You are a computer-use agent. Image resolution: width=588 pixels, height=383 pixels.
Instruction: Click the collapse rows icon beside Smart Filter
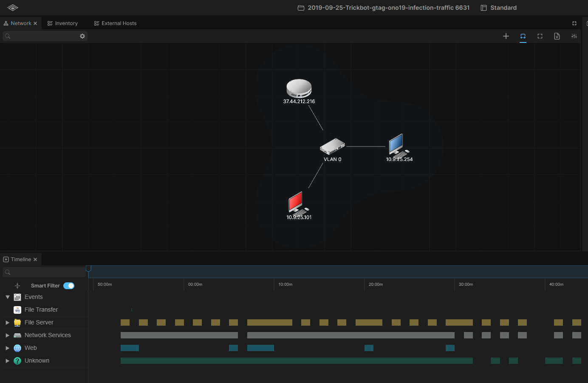tap(17, 286)
